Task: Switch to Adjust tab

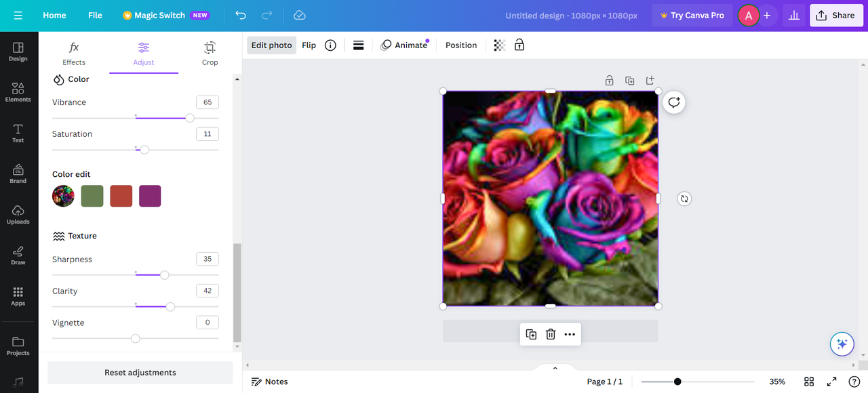Action: pos(144,54)
